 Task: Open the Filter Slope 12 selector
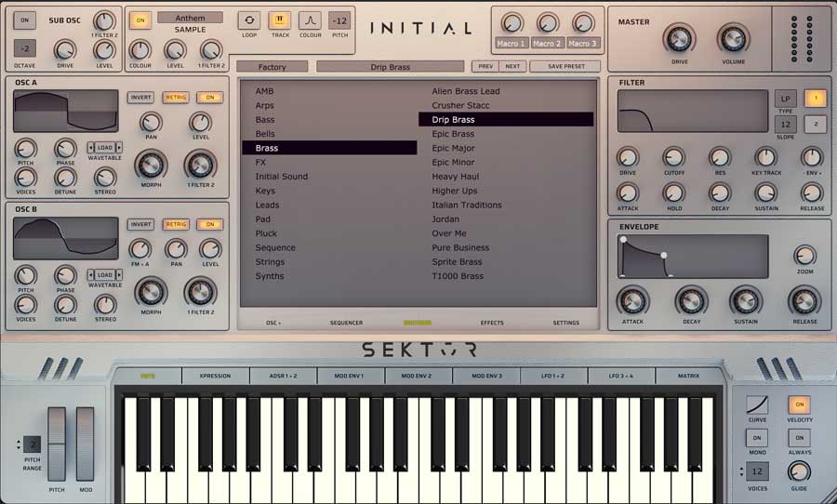click(x=785, y=125)
